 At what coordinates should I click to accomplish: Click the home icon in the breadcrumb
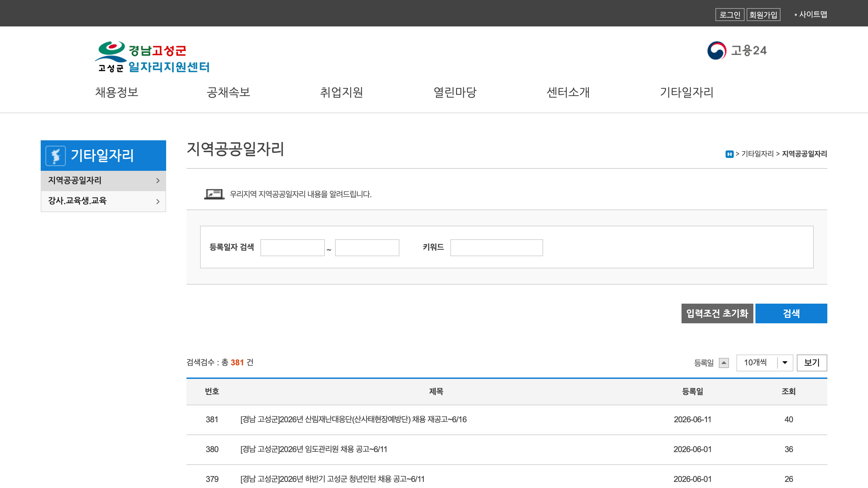[x=729, y=154]
